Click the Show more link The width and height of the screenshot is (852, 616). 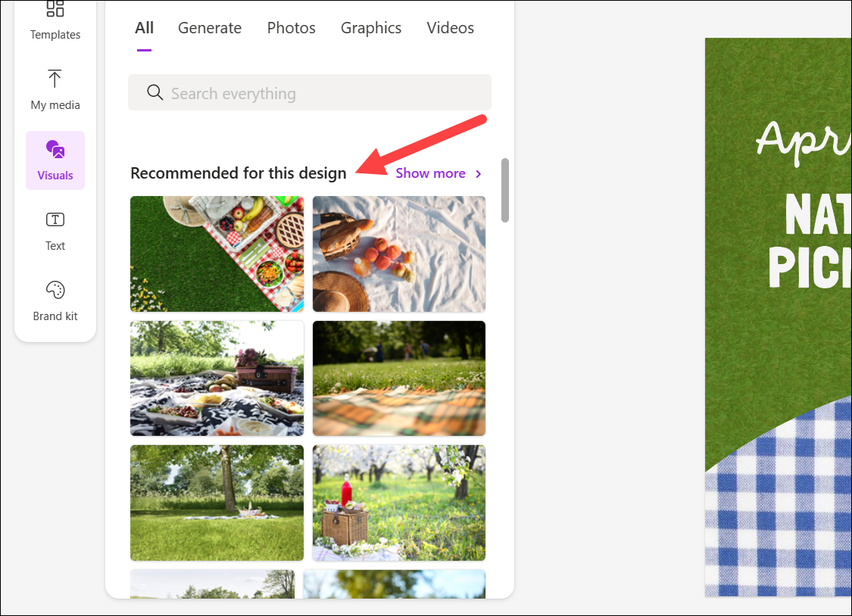click(430, 173)
